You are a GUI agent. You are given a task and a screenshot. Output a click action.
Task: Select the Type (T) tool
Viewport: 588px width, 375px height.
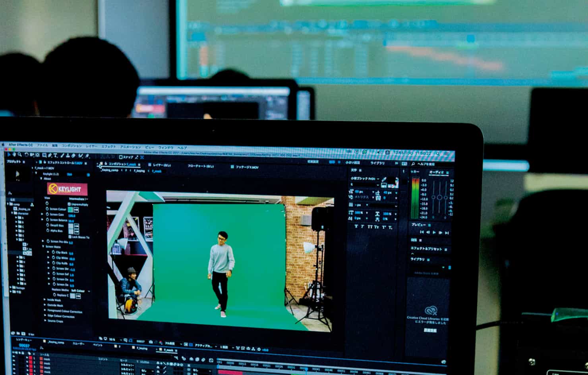click(x=55, y=155)
